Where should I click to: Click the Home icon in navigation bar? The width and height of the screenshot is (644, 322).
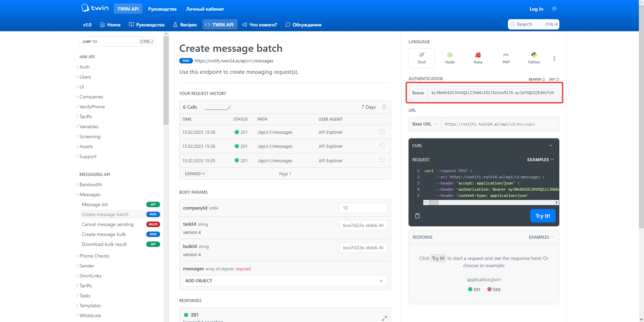click(102, 25)
